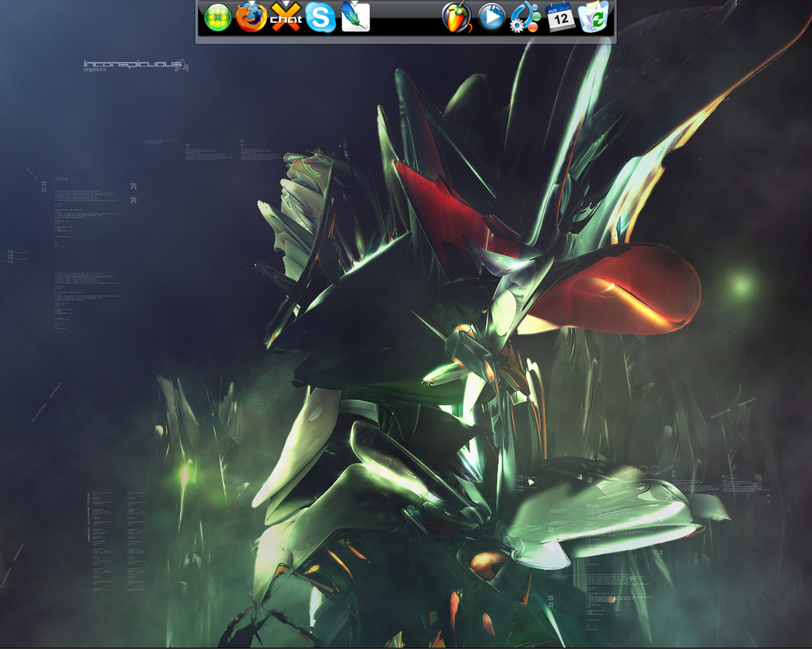Screen dimensions: 812x649
Task: Open the dock icon with the gear
Action: click(525, 17)
